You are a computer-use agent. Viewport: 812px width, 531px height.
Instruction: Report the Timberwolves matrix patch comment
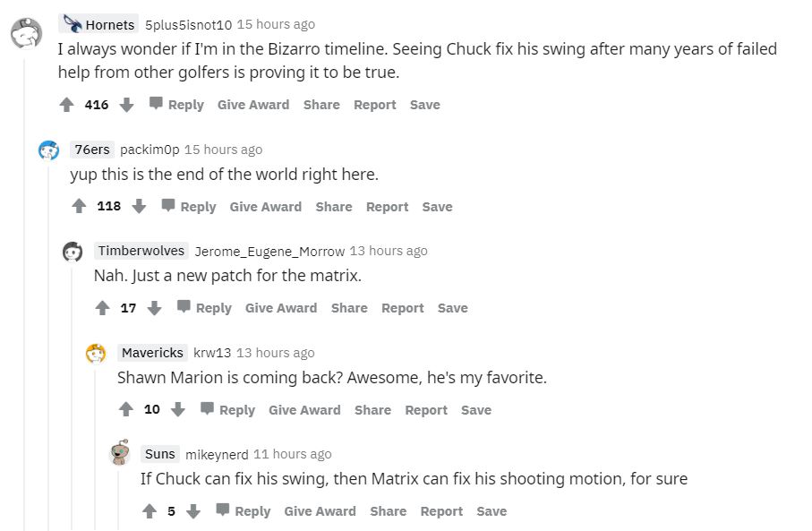tap(402, 308)
